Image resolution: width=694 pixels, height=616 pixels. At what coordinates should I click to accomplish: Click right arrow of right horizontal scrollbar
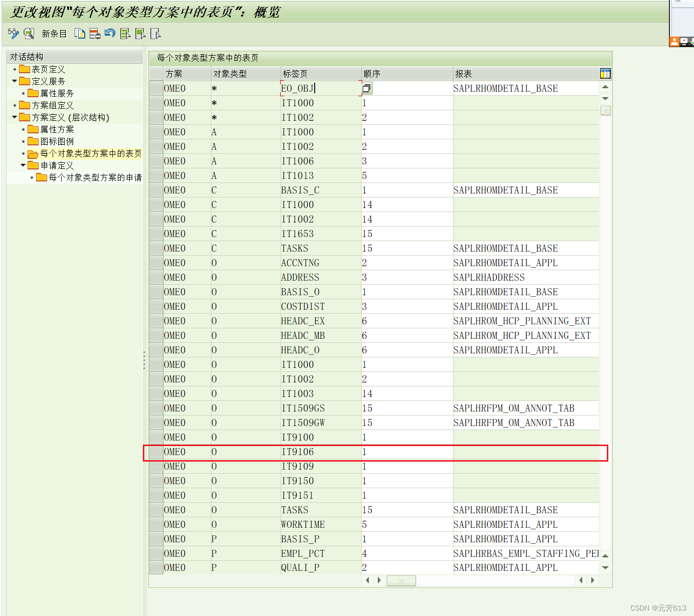tap(593, 580)
